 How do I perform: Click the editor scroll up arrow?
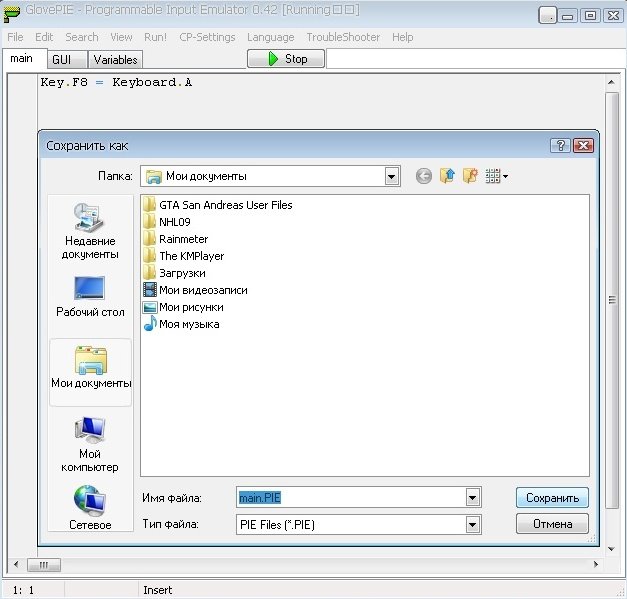click(611, 82)
